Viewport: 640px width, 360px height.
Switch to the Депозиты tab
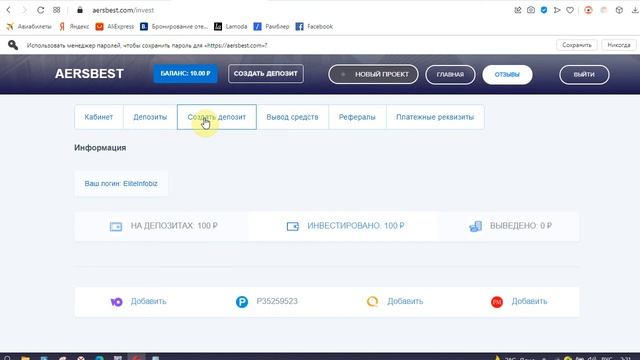tap(150, 117)
